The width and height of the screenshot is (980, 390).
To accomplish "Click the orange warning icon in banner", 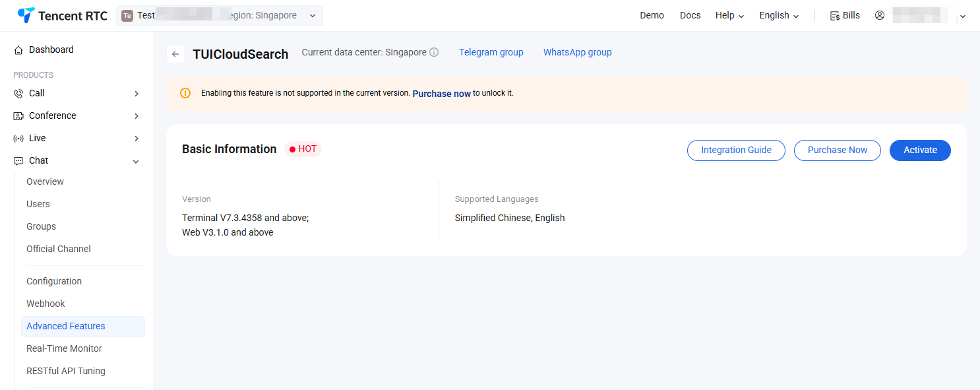I will [185, 93].
